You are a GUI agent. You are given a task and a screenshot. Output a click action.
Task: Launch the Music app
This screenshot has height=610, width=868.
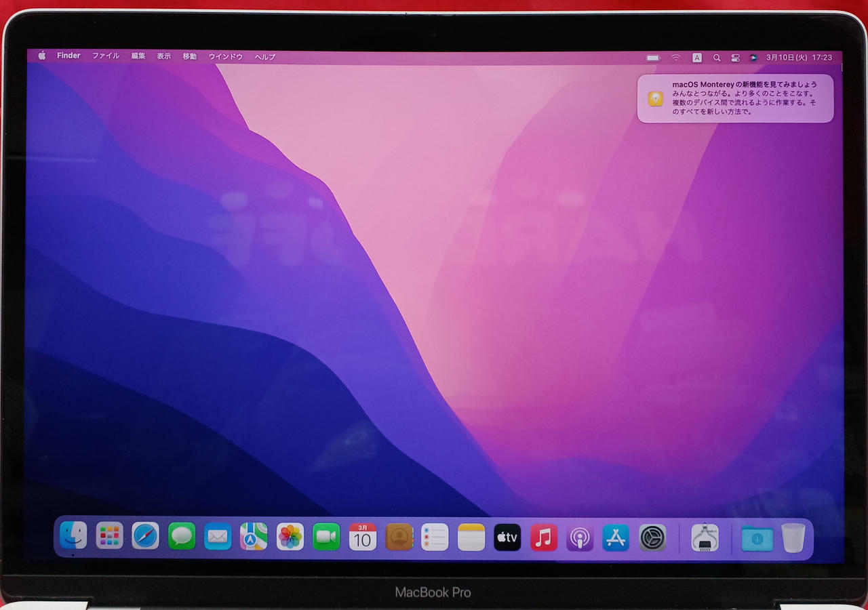(543, 538)
